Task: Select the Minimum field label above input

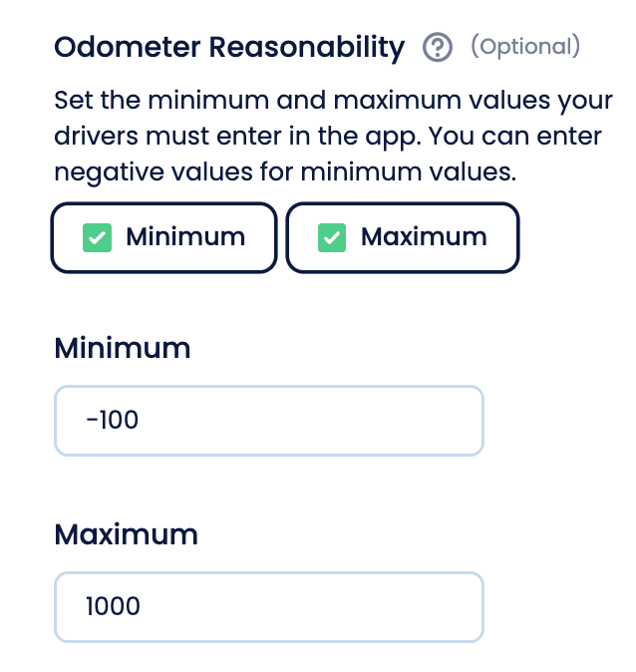Action: pos(123,348)
